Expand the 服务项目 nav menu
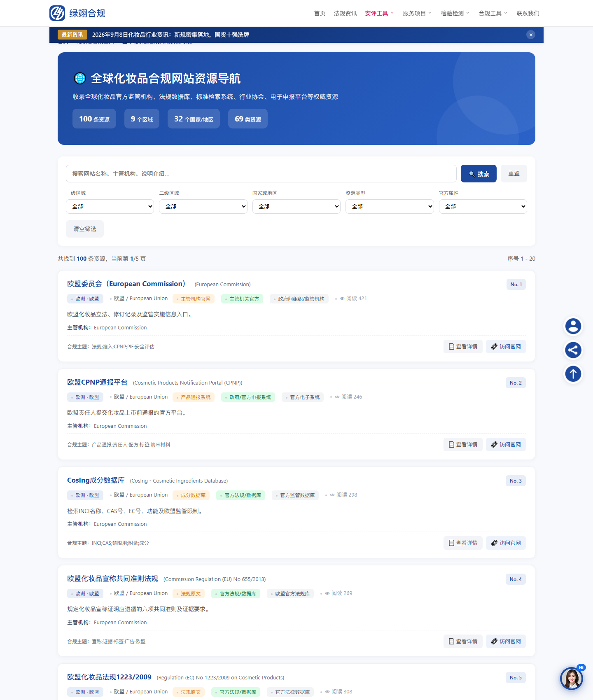The image size is (593, 700). (417, 13)
